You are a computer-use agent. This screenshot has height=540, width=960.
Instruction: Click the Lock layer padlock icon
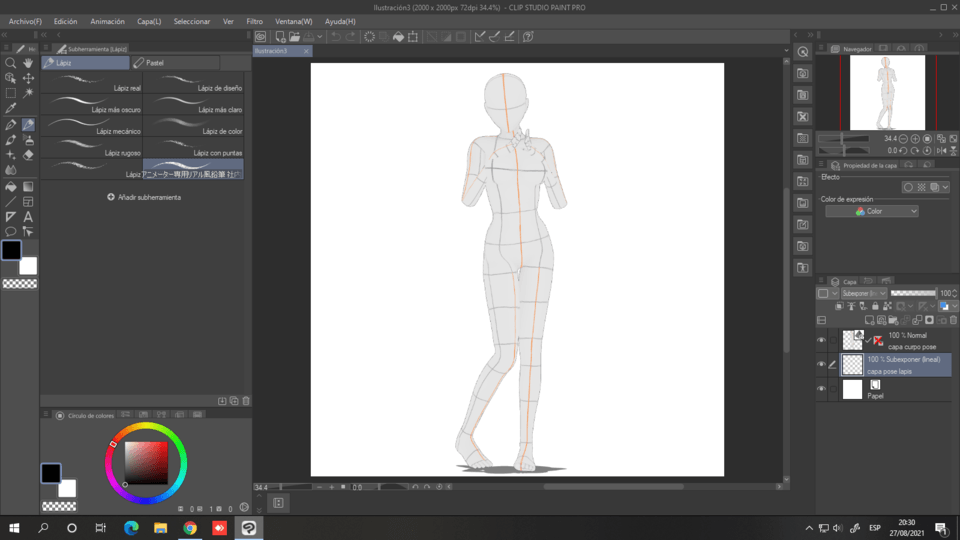[x=875, y=306]
